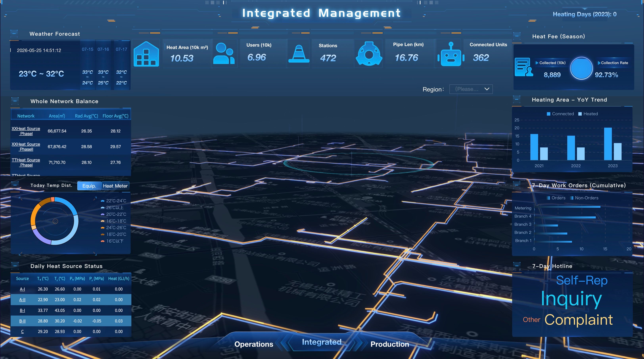Click the Stations cone icon

click(299, 54)
